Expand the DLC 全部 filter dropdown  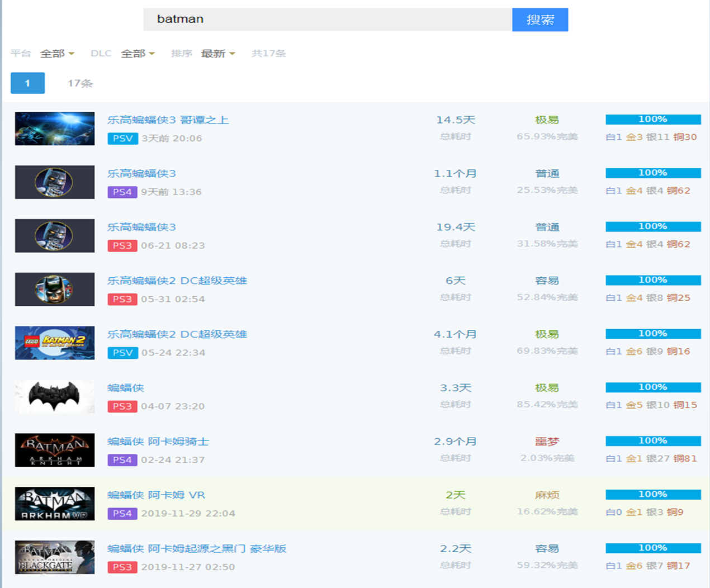[138, 54]
